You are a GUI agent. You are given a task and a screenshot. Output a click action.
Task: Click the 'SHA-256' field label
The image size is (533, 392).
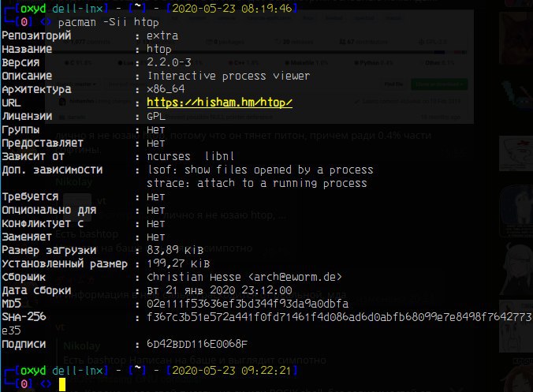24,317
